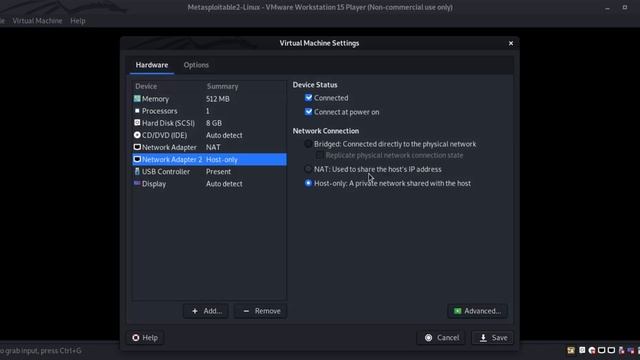Toggle the Connected checkbox
This screenshot has height=360, width=640.
point(309,98)
